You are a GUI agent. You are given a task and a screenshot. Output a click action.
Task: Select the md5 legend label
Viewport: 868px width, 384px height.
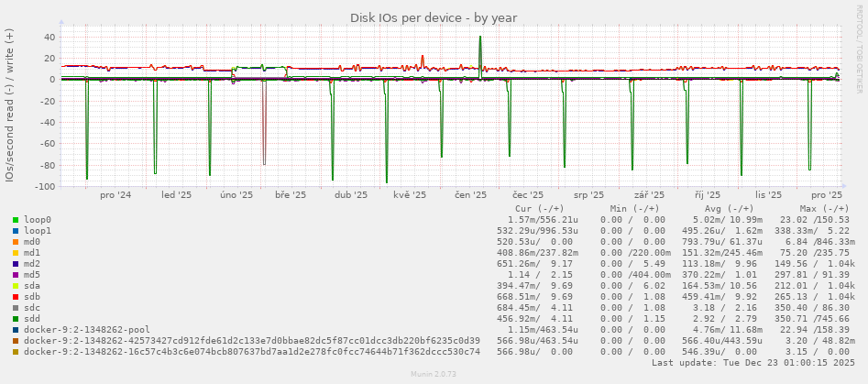(32, 275)
